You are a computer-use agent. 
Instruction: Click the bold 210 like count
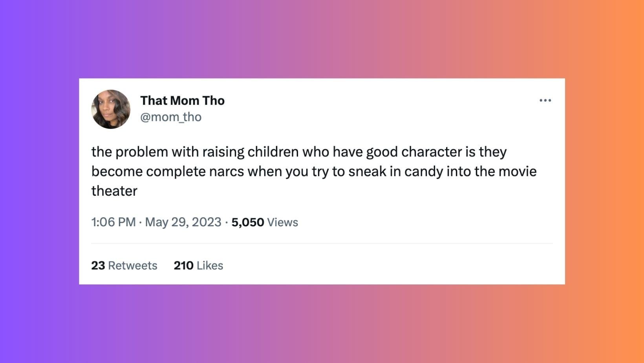[183, 266]
